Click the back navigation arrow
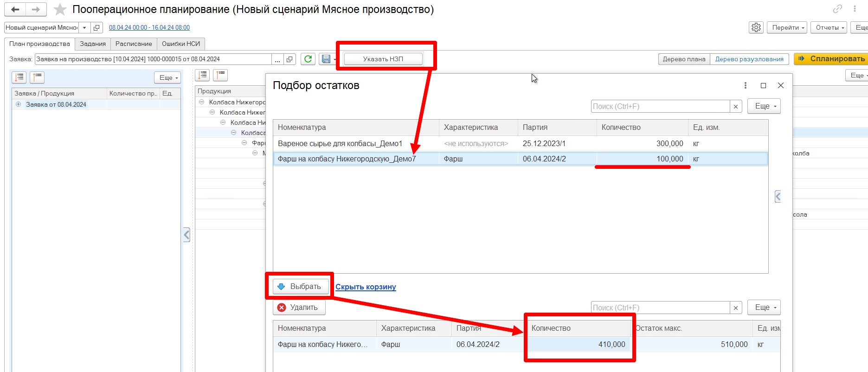This screenshot has width=868, height=372. 15,9
